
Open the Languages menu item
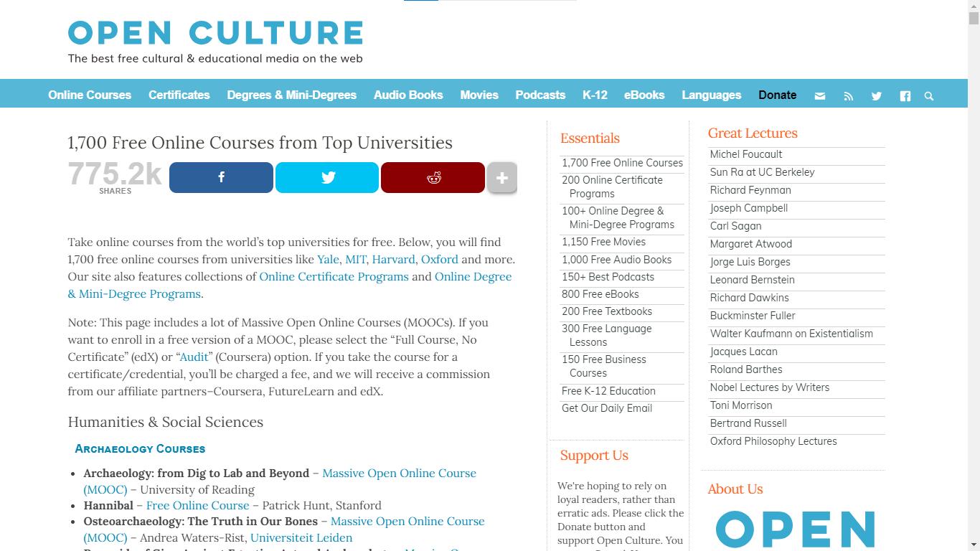click(712, 95)
